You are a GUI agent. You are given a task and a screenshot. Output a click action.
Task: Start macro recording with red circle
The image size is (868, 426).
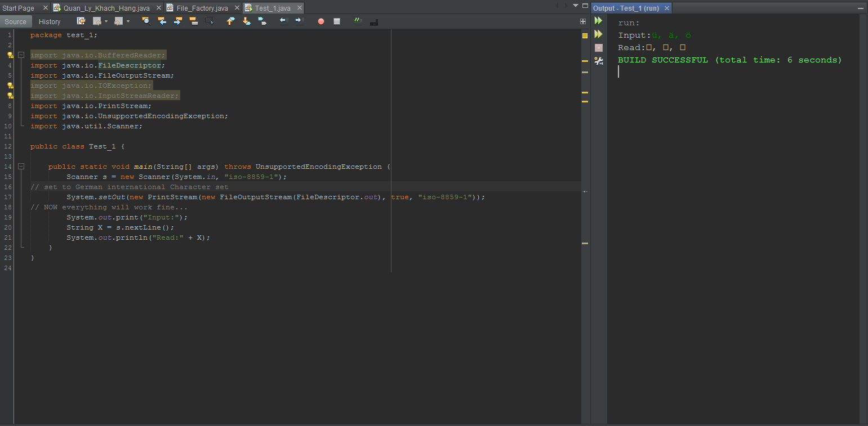(321, 21)
